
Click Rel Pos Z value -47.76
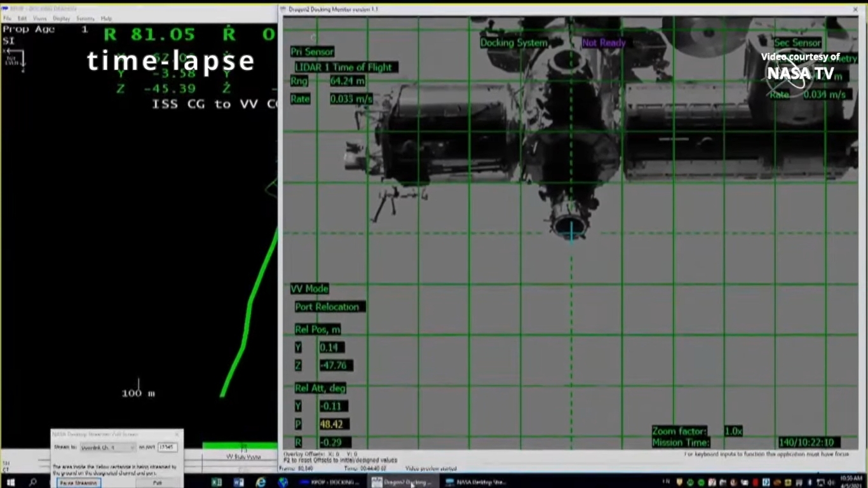(x=335, y=365)
